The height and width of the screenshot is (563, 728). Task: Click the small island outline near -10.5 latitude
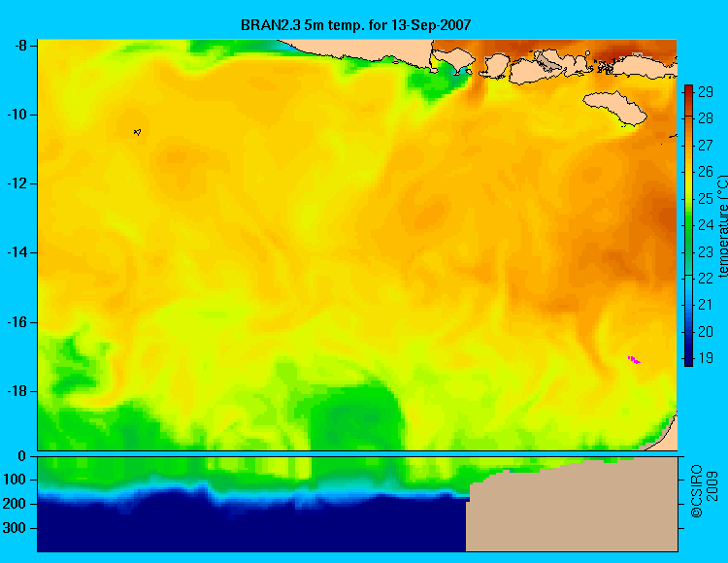tap(137, 132)
